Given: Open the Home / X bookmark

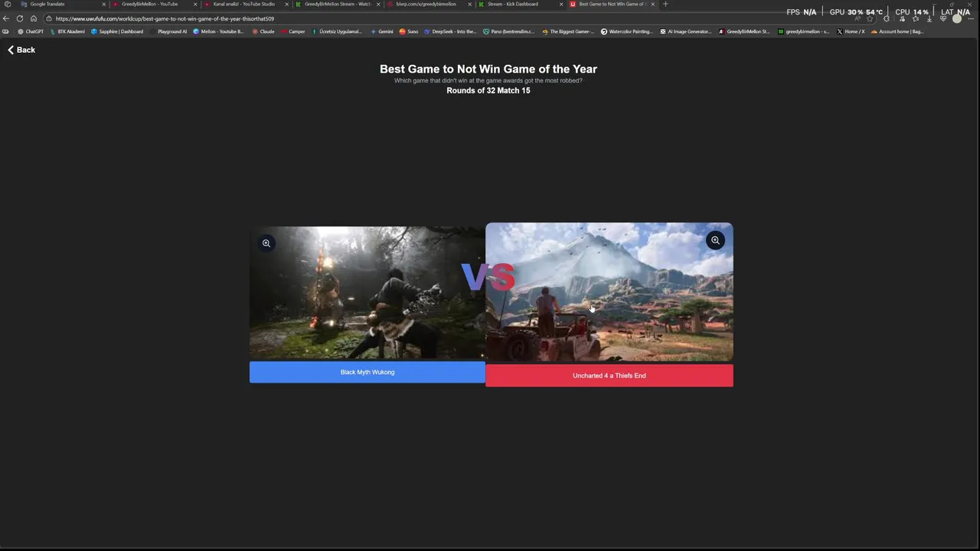Looking at the screenshot, I should tap(851, 31).
